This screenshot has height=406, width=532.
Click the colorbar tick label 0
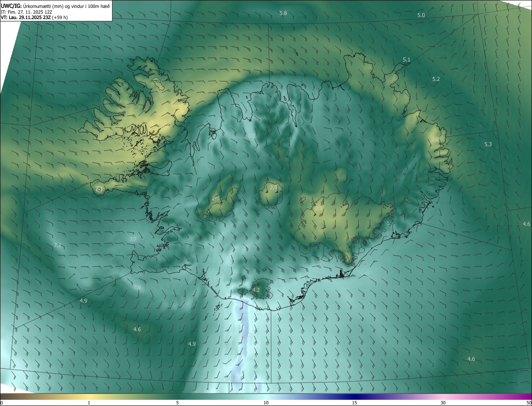[2, 403]
